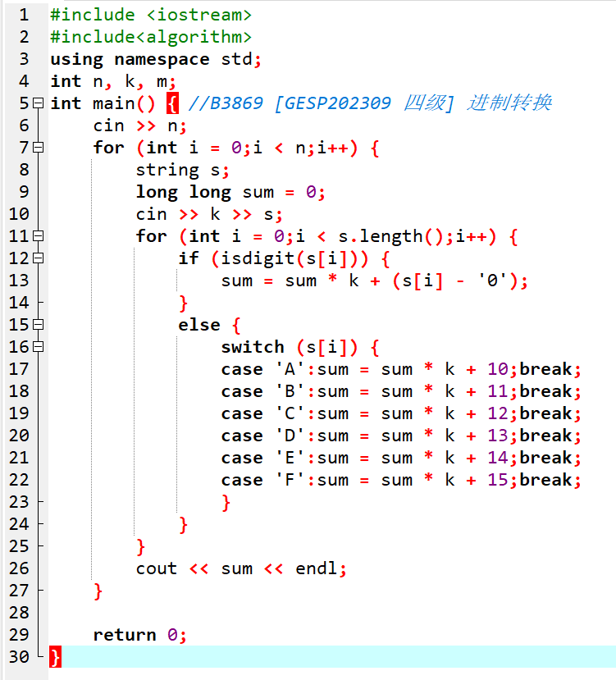The image size is (616, 680).
Task: Collapse the switch statement fold on line 16
Action: click(38, 347)
